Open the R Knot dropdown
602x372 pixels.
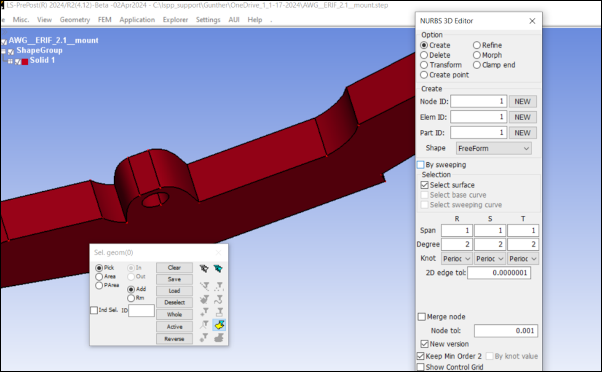point(456,259)
